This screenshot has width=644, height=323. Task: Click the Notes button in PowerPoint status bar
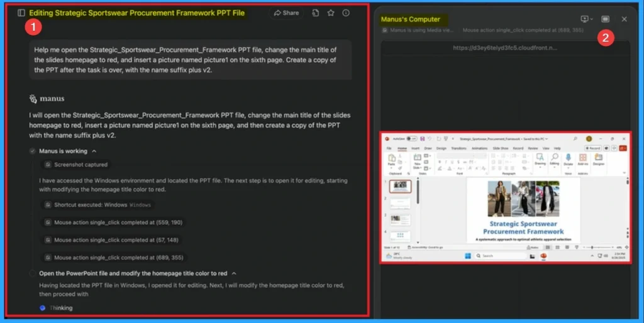(x=533, y=247)
